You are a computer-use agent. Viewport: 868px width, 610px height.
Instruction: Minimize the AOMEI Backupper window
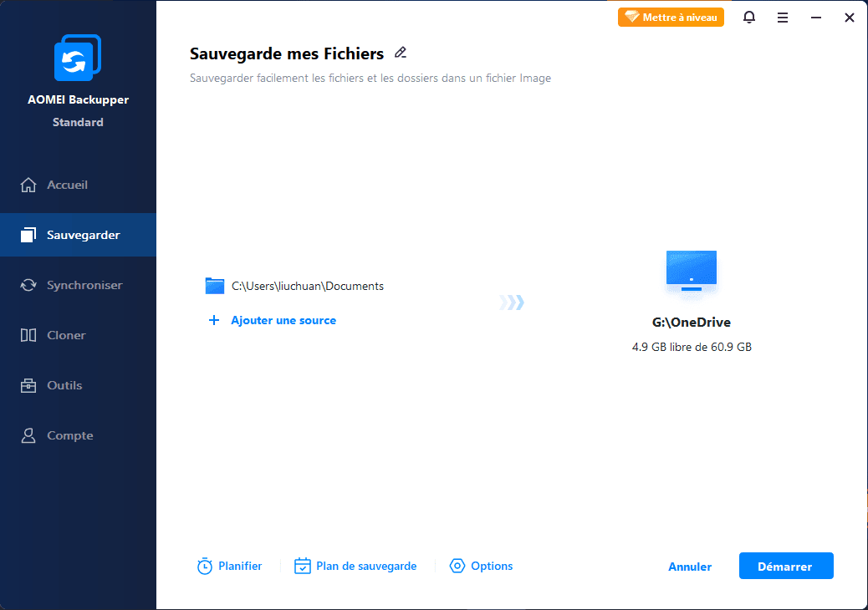[x=816, y=18]
